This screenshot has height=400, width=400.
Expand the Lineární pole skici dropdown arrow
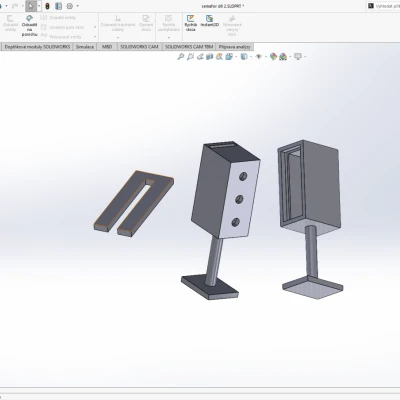coord(95,27)
